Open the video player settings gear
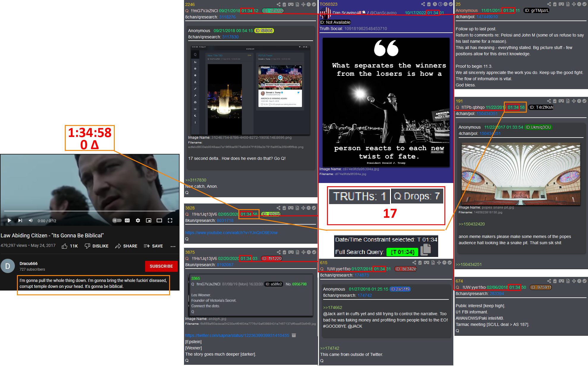Viewport: 588px width, 366px height. (x=138, y=220)
